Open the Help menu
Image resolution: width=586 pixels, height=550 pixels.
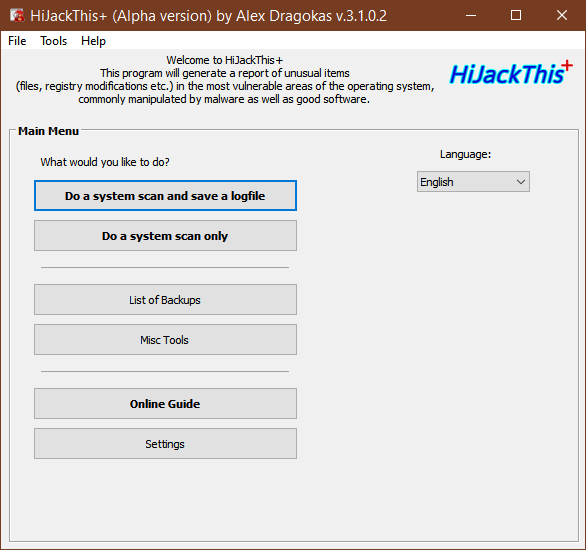pos(93,41)
